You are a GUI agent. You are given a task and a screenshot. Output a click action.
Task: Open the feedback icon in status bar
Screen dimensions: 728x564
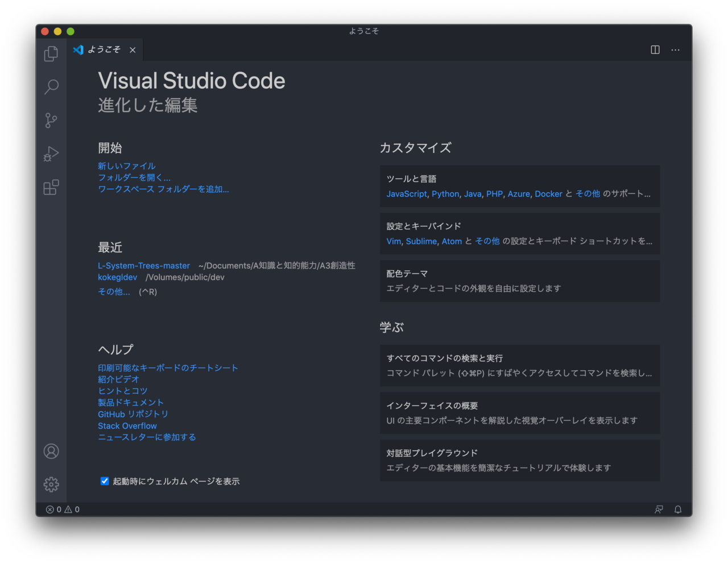659,509
